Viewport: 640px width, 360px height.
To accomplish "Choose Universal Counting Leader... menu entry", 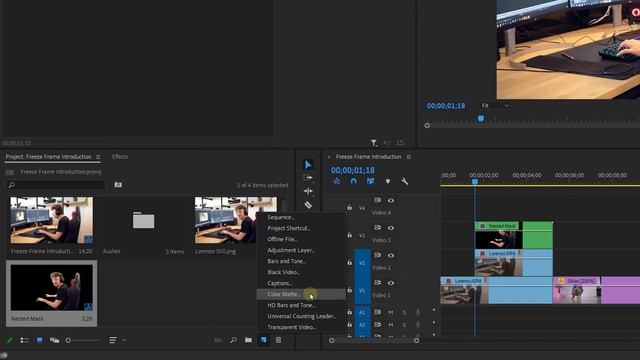I will click(301, 316).
